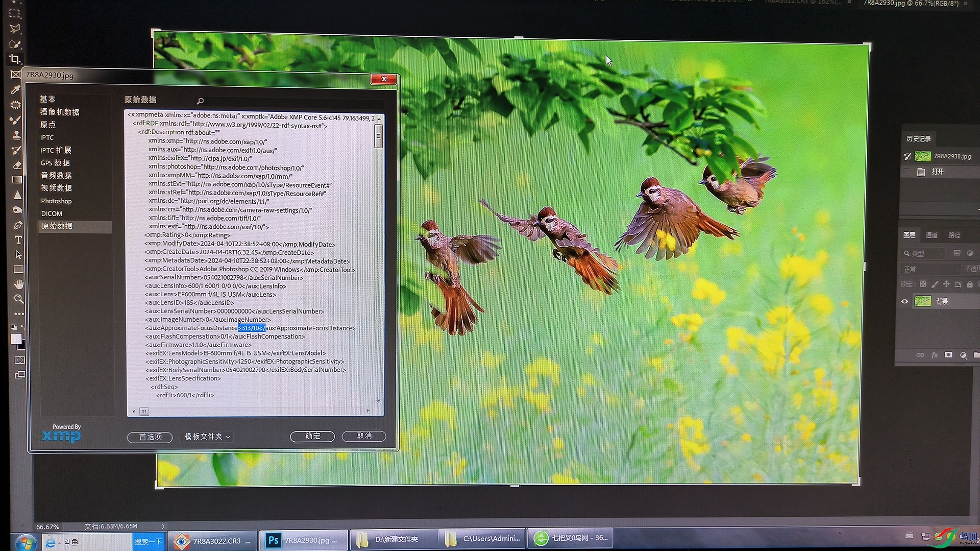Toggle visibility of the 背景 layer
The width and height of the screenshot is (980, 551).
click(904, 301)
